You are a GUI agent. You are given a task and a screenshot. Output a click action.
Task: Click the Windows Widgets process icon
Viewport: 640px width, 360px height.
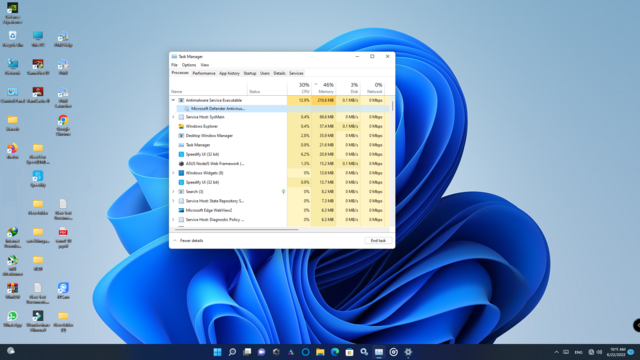pyautogui.click(x=181, y=173)
